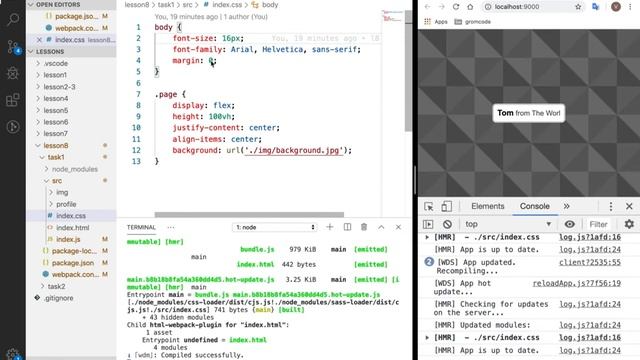Focus the console Filter field
The width and height of the screenshot is (640, 360).
(x=598, y=224)
